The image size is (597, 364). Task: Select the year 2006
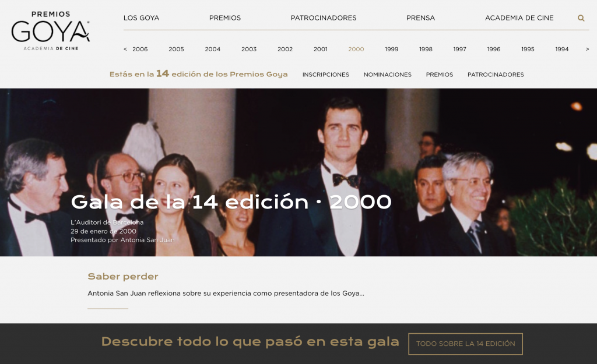[140, 50]
